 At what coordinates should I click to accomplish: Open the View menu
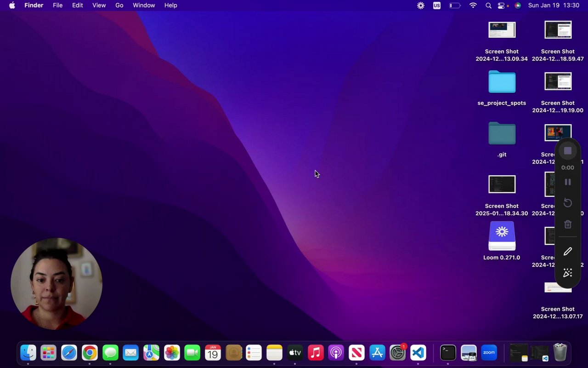[x=99, y=6]
